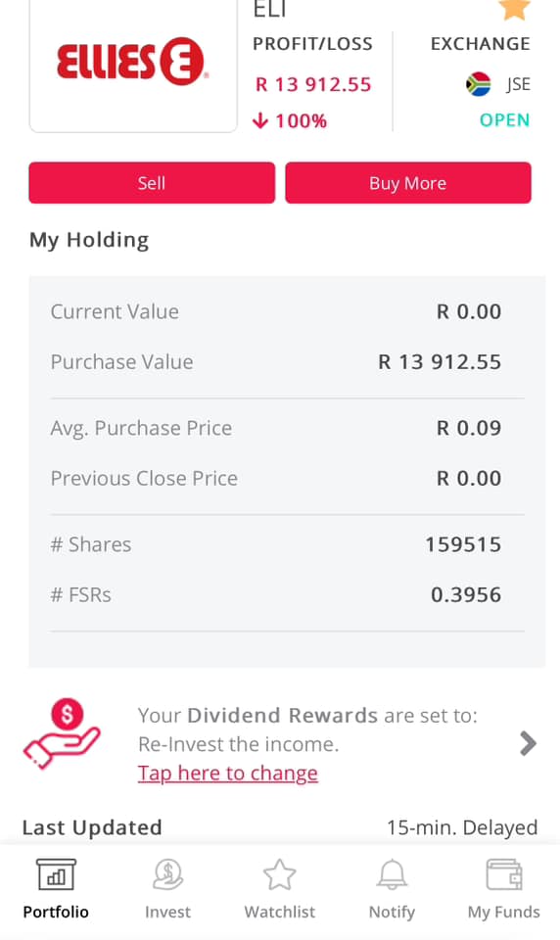This screenshot has height=940, width=560.
Task: Switch to the Watchlist tab label
Action: click(x=279, y=912)
